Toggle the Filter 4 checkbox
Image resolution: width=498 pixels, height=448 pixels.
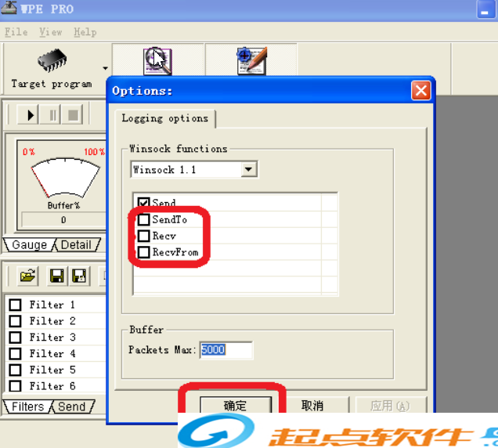15,354
